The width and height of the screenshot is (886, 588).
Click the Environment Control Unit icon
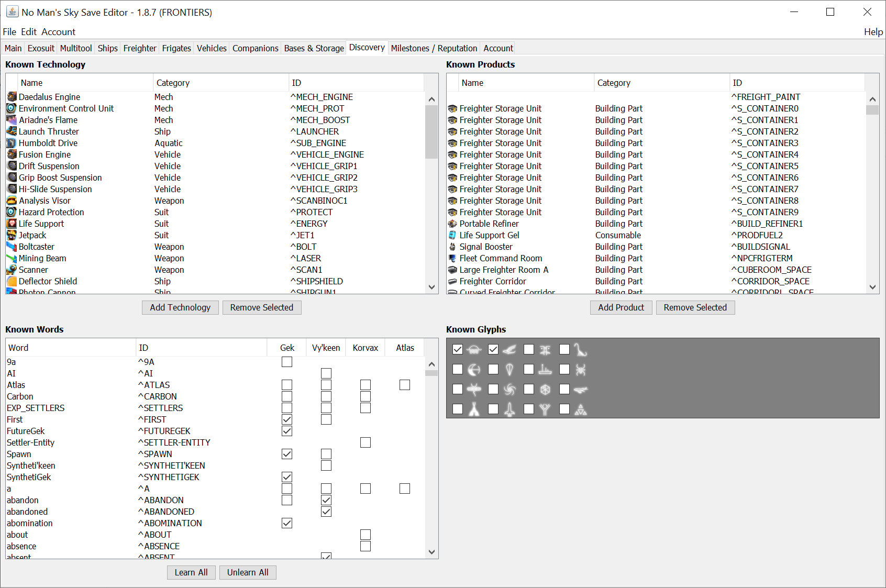click(x=12, y=108)
